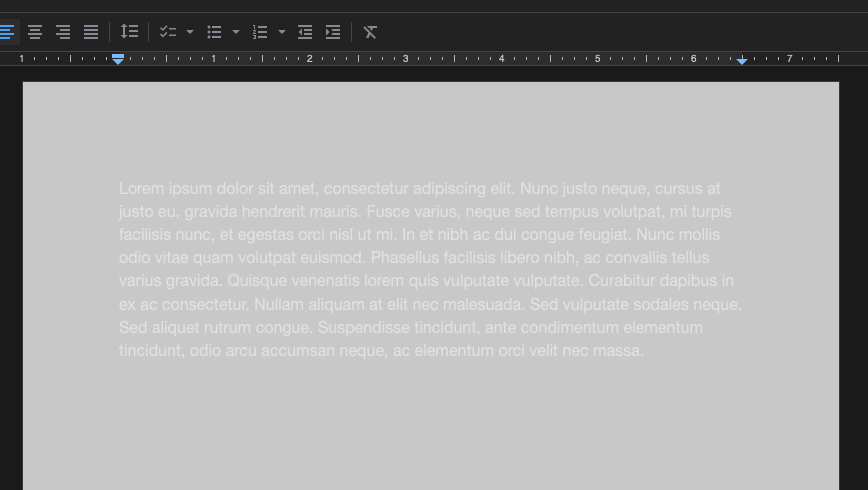This screenshot has height=490, width=868.
Task: Click the right indent ruler marker
Action: (742, 60)
